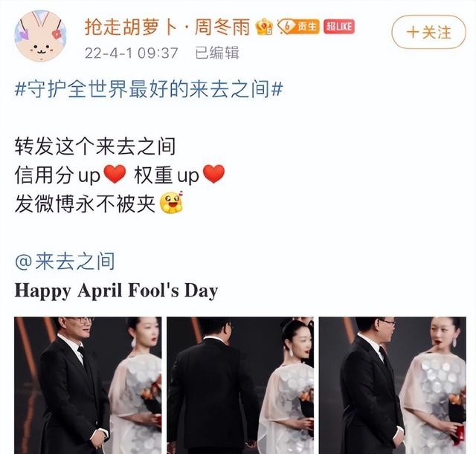
Task: Open the poster's rabbit avatar profile picture
Action: (x=40, y=36)
